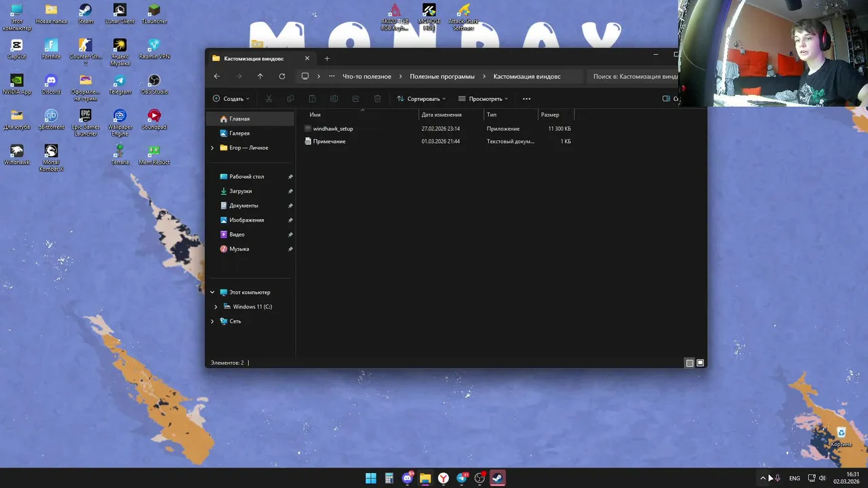Open the three-dots more options menu in toolbar
Image resolution: width=868 pixels, height=488 pixels.
tap(527, 99)
